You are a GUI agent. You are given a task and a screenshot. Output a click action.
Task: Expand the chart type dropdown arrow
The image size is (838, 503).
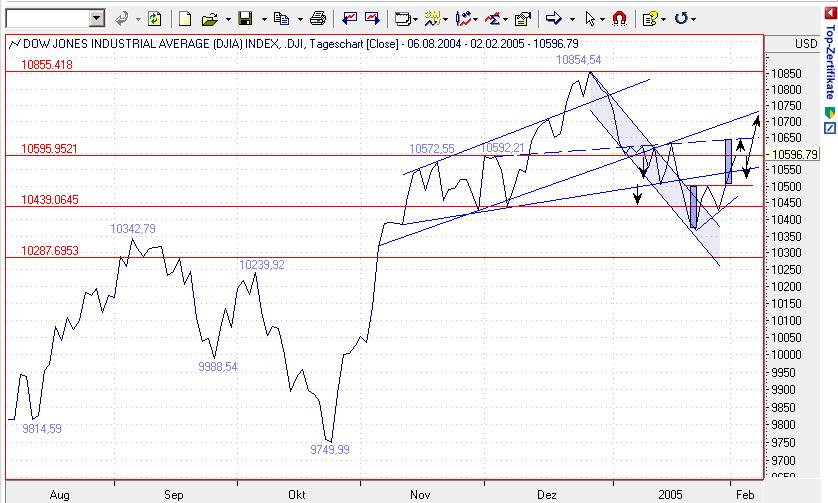[x=475, y=20]
